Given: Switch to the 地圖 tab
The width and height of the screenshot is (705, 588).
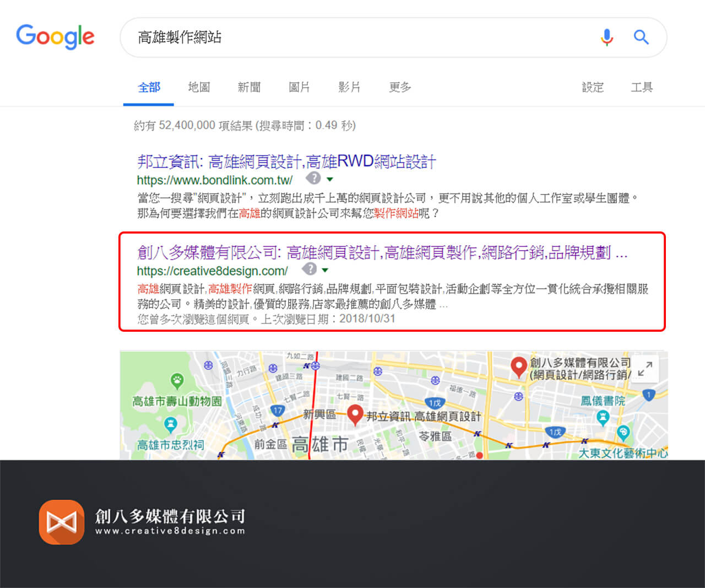Looking at the screenshot, I should [x=199, y=87].
